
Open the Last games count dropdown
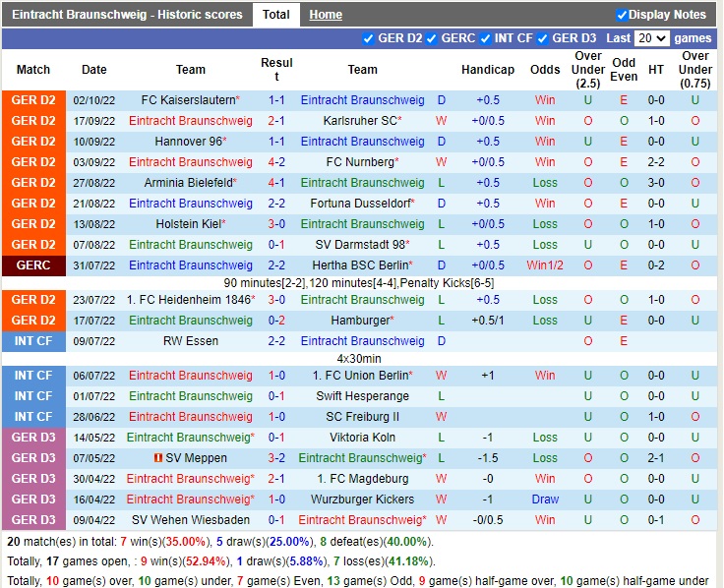[x=650, y=38]
